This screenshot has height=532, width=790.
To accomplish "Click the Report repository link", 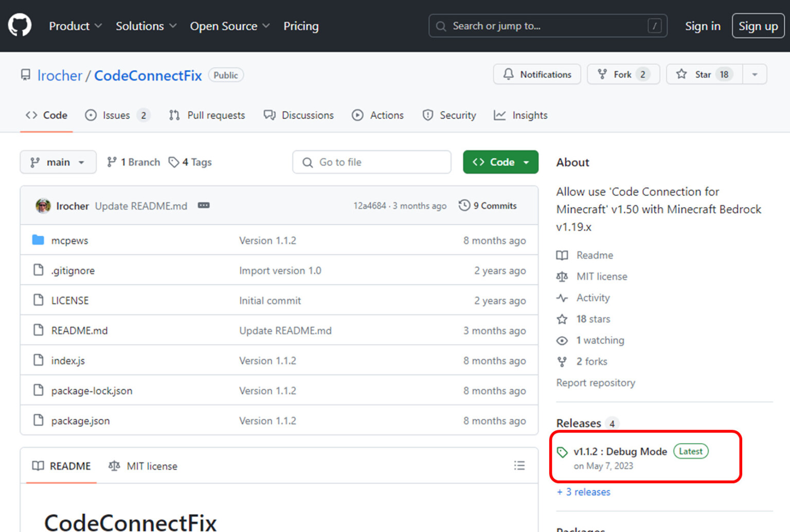I will coord(596,383).
